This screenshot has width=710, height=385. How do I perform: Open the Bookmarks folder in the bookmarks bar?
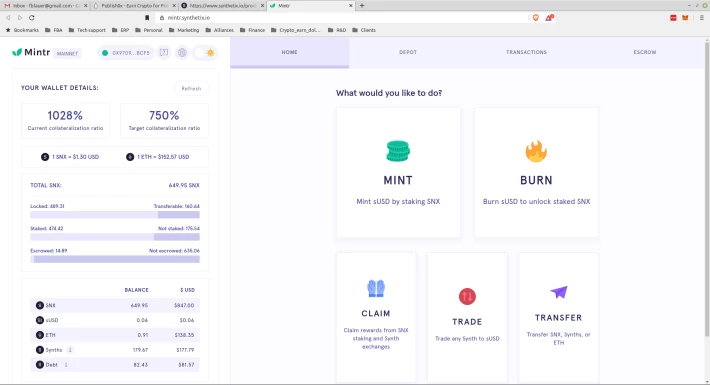22,30
